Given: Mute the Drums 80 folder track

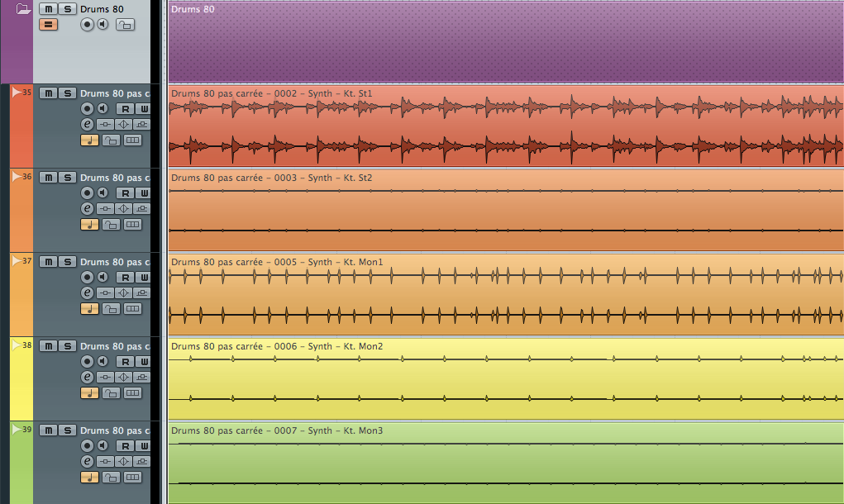Looking at the screenshot, I should [49, 8].
